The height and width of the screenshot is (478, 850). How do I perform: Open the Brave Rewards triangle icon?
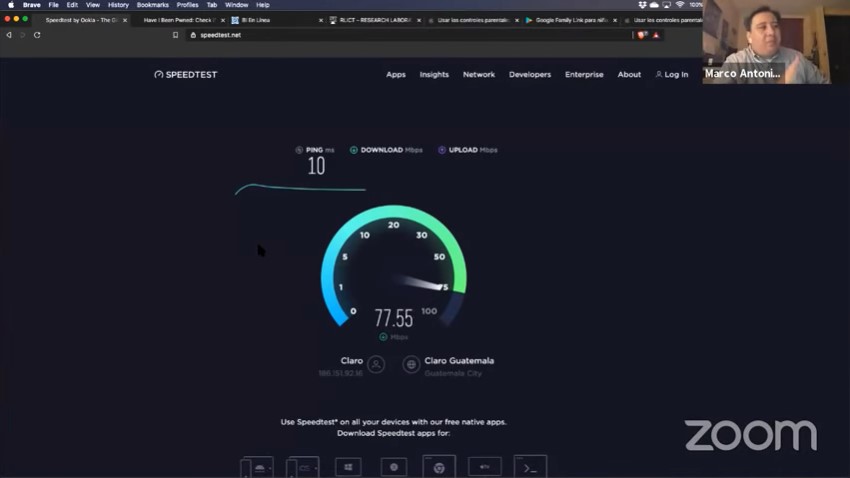pos(656,35)
